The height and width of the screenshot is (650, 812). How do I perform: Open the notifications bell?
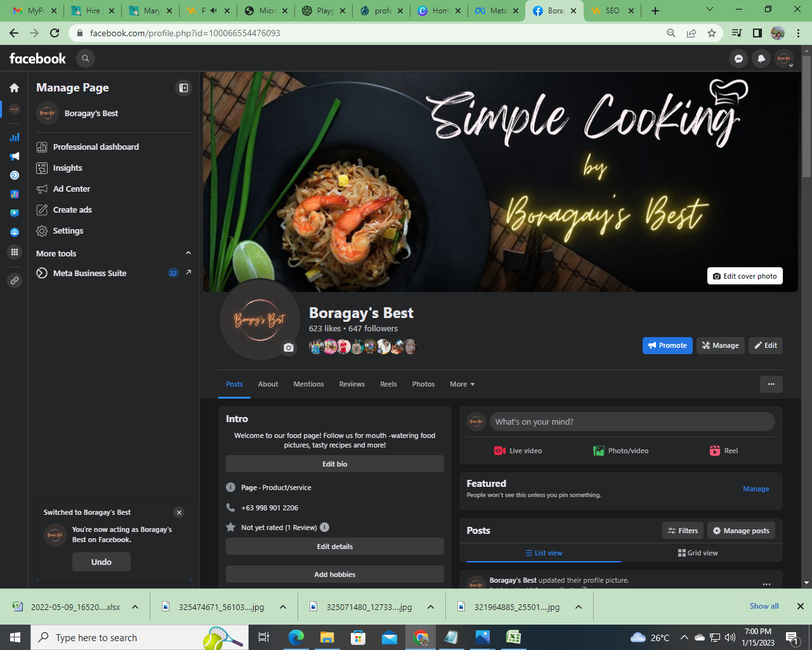[761, 58]
